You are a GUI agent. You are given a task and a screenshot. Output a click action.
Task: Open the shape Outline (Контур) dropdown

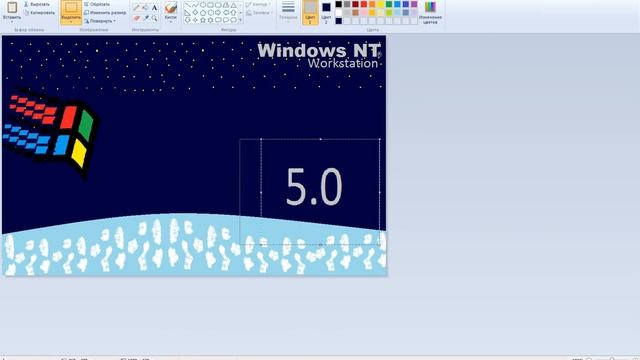point(258,4)
